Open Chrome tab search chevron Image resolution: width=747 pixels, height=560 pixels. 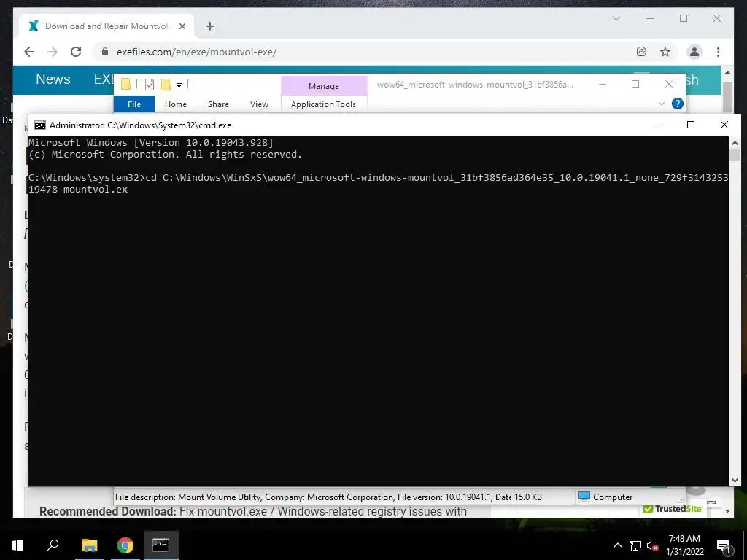coord(616,18)
